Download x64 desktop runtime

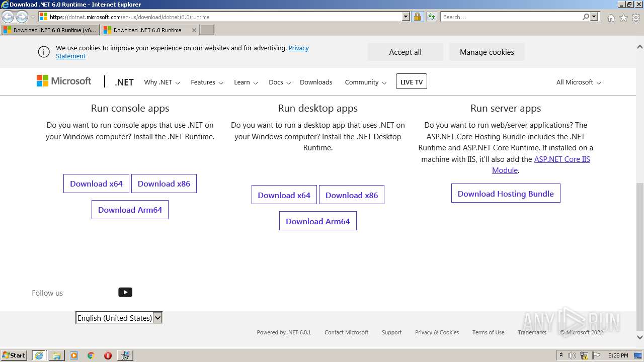(284, 195)
